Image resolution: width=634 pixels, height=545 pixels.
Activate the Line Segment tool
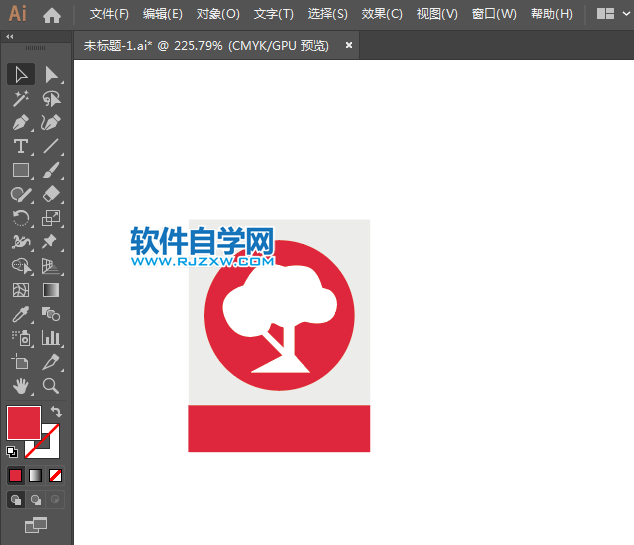click(51, 146)
